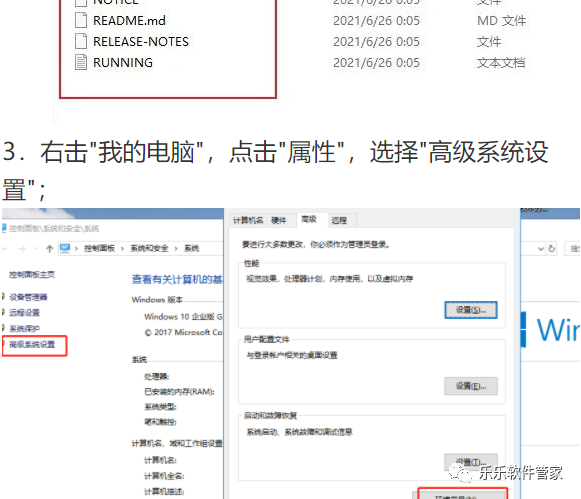Expand chevron after 控制面板 breadcrumb
581x499 pixels.
tap(122, 249)
